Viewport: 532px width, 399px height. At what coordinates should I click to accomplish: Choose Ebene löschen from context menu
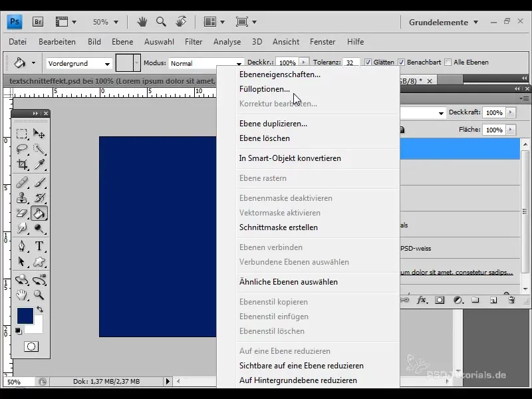click(265, 138)
